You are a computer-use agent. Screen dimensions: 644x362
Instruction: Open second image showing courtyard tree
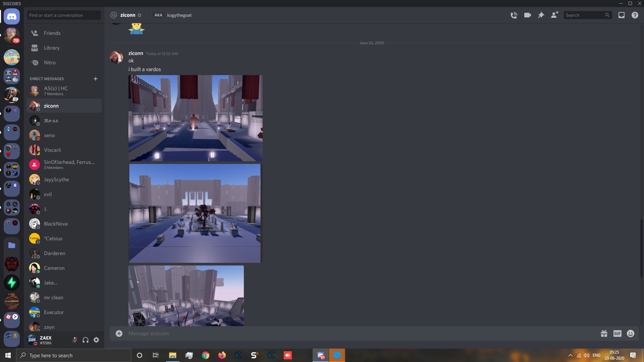pyautogui.click(x=195, y=213)
